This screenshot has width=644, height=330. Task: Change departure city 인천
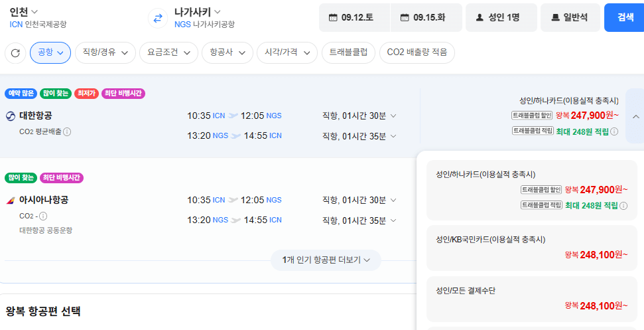click(x=24, y=11)
